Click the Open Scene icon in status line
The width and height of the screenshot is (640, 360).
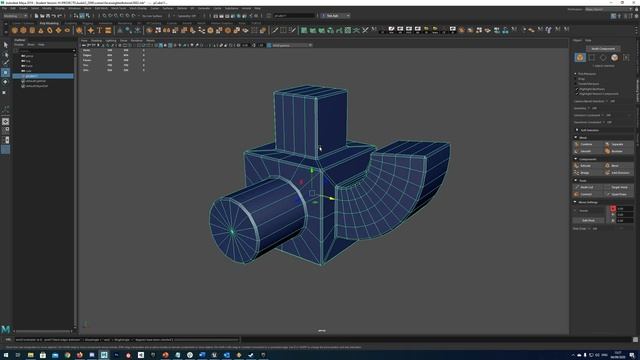[x=42, y=16]
